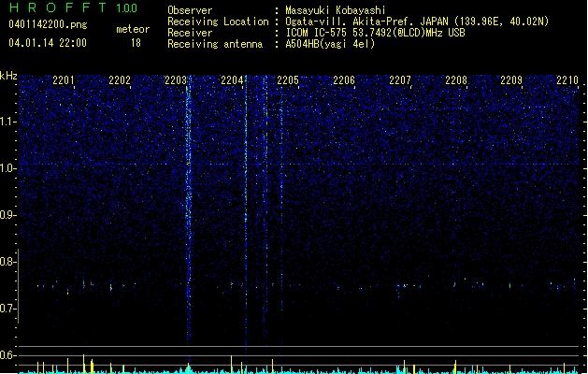This screenshot has height=374, width=588.
Task: Click time marker 2204
Action: (x=232, y=79)
